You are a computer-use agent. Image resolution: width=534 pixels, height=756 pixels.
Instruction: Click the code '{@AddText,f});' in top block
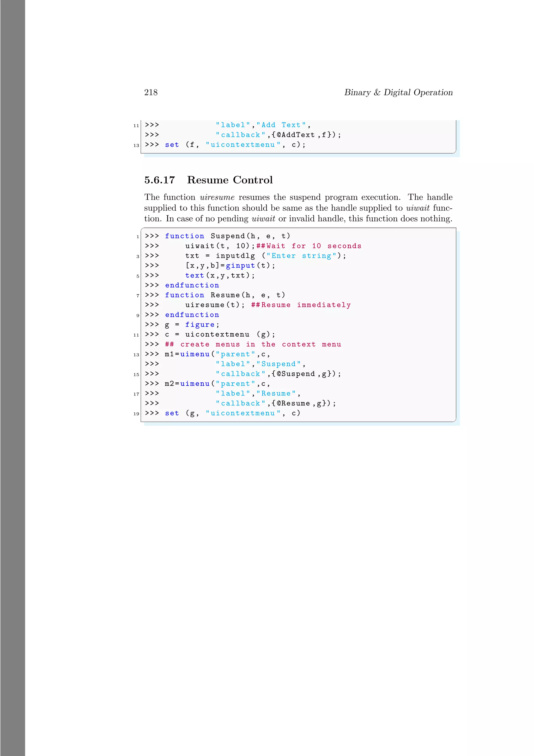click(x=306, y=135)
